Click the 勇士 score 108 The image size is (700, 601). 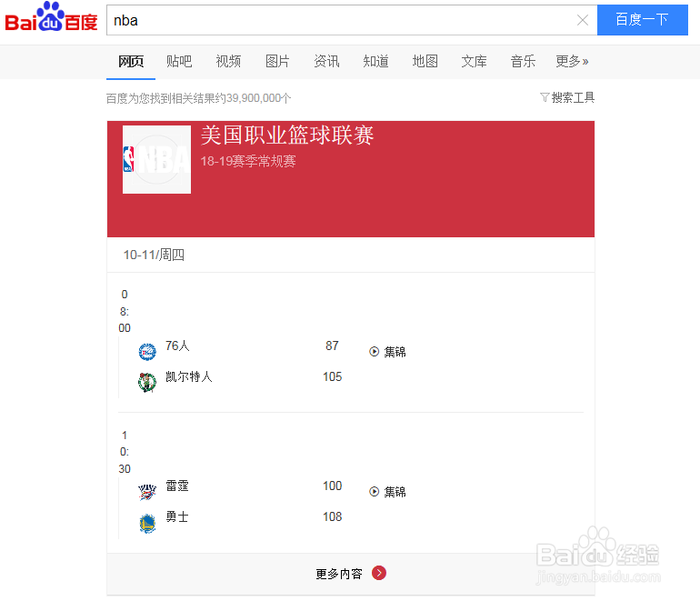[x=333, y=516]
